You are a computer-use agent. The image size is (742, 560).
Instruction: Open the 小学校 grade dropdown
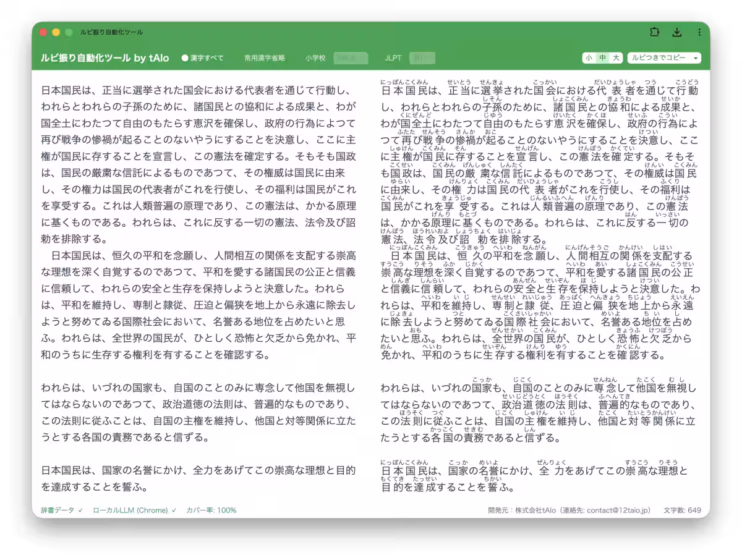pyautogui.click(x=351, y=58)
